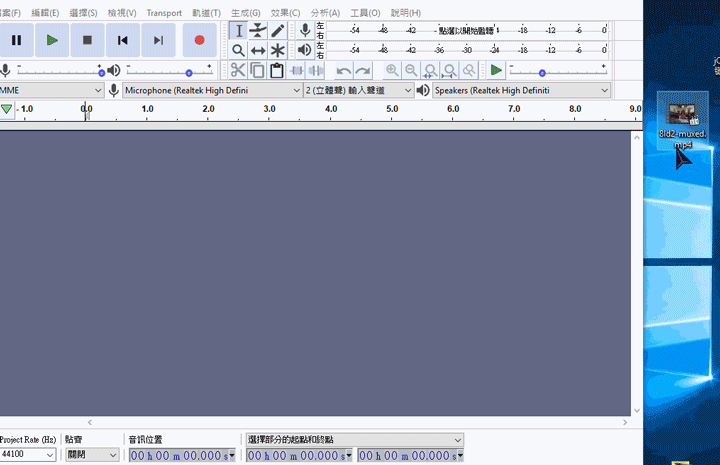This screenshot has width=720, height=465.
Task: Open the 檢視(V) menu
Action: point(122,13)
